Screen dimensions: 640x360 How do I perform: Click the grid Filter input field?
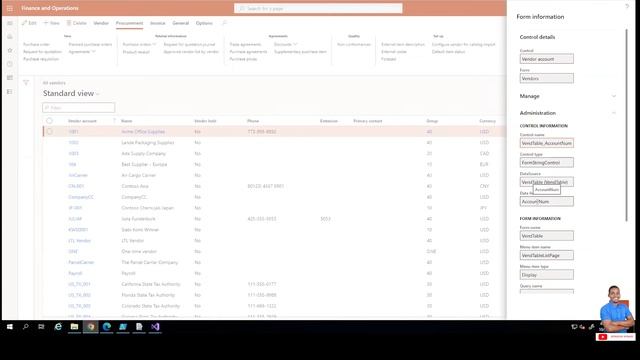pos(79,108)
